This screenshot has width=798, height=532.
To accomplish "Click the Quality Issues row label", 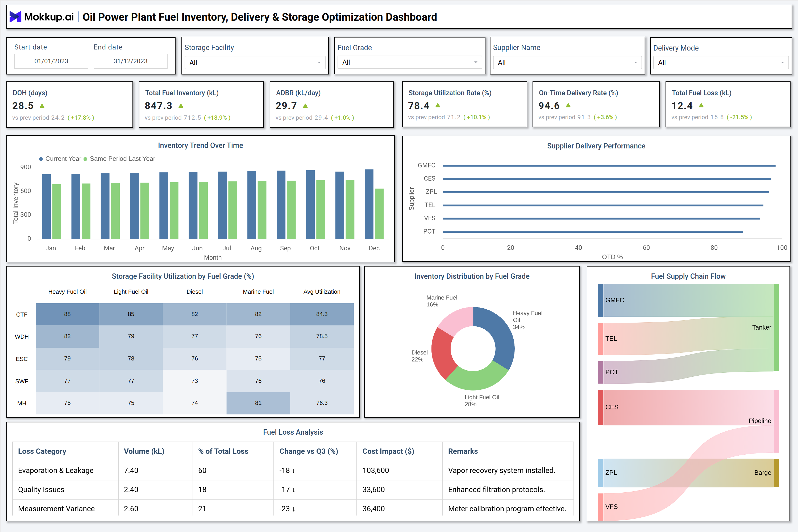I will [x=41, y=490].
